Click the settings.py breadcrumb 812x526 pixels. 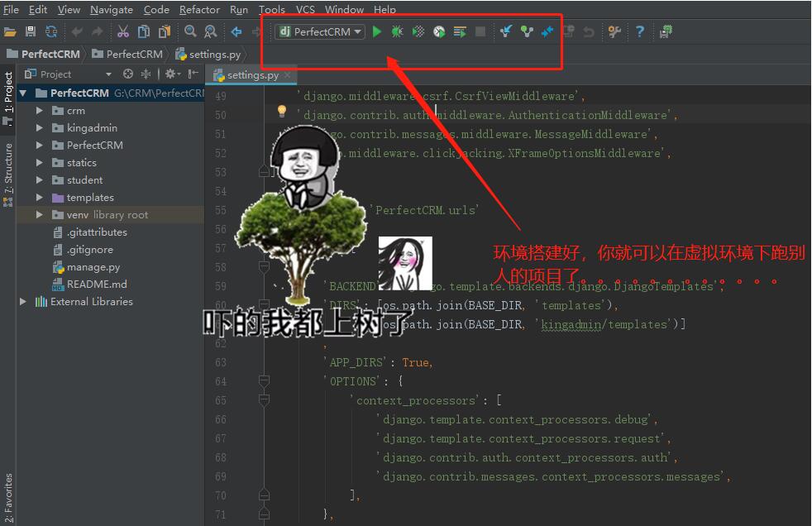click(208, 54)
